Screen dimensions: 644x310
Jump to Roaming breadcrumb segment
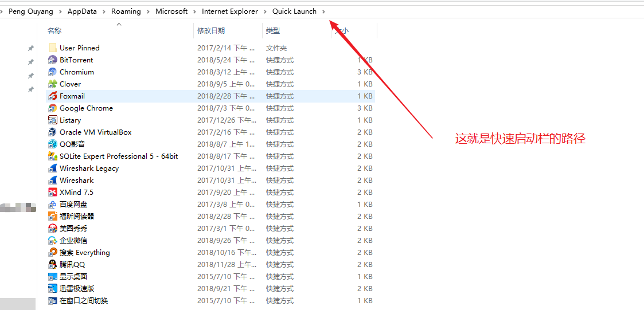(126, 11)
